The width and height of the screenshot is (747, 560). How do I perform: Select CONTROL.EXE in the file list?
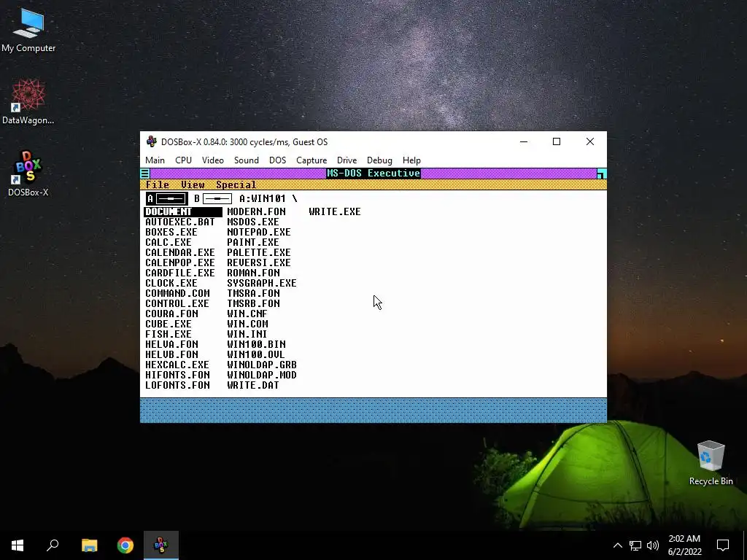(x=177, y=303)
